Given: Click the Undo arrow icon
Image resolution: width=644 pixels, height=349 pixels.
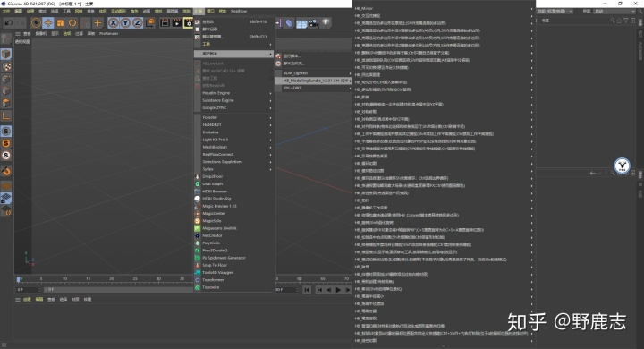Looking at the screenshot, I should pos(8,23).
